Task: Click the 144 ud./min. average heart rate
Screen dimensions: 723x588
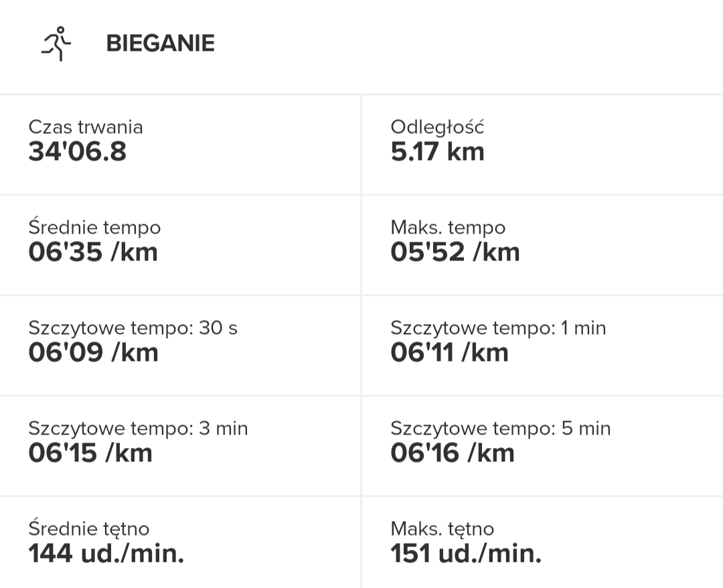Action: coord(106,554)
